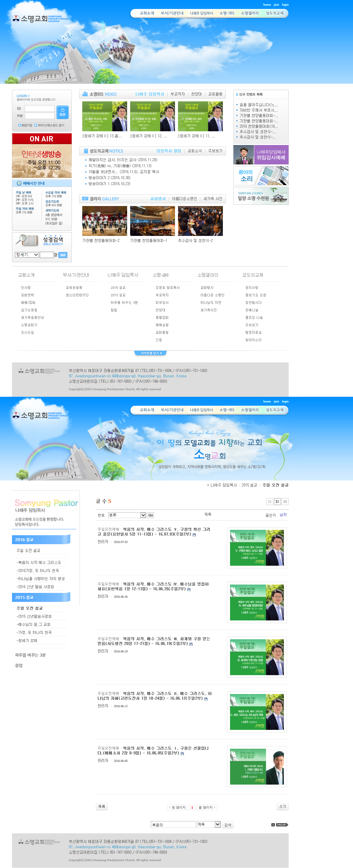The image size is (353, 868).
Task: Open the 위임감사예배 banner
Action: [261, 155]
